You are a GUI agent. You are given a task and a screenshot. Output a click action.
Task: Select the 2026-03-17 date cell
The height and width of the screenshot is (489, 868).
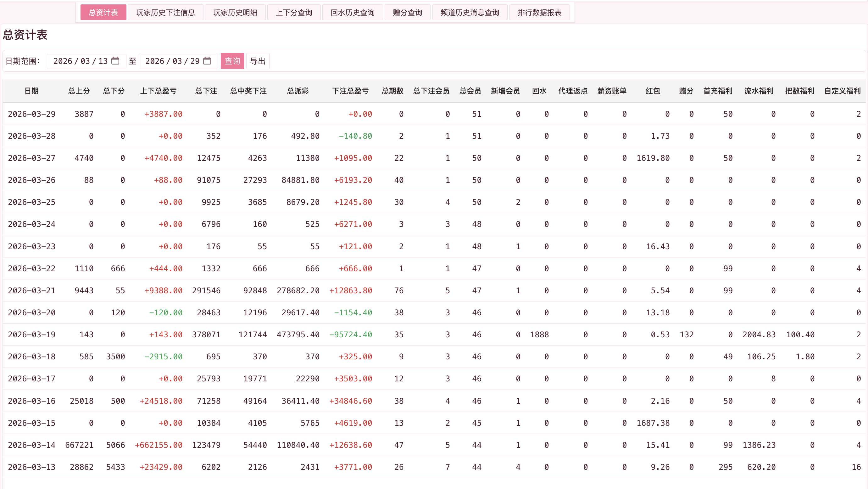coord(32,378)
